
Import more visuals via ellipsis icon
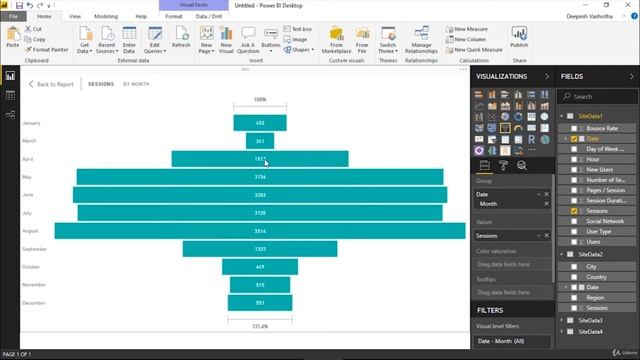pyautogui.click(x=531, y=150)
